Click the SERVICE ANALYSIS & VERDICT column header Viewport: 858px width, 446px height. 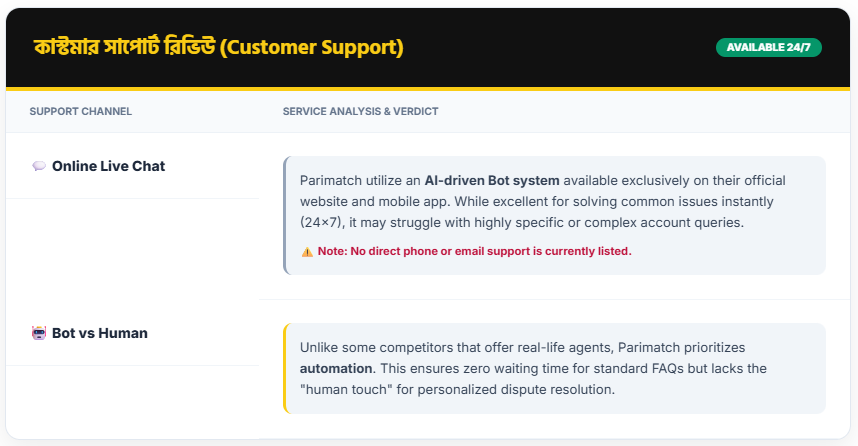point(360,111)
